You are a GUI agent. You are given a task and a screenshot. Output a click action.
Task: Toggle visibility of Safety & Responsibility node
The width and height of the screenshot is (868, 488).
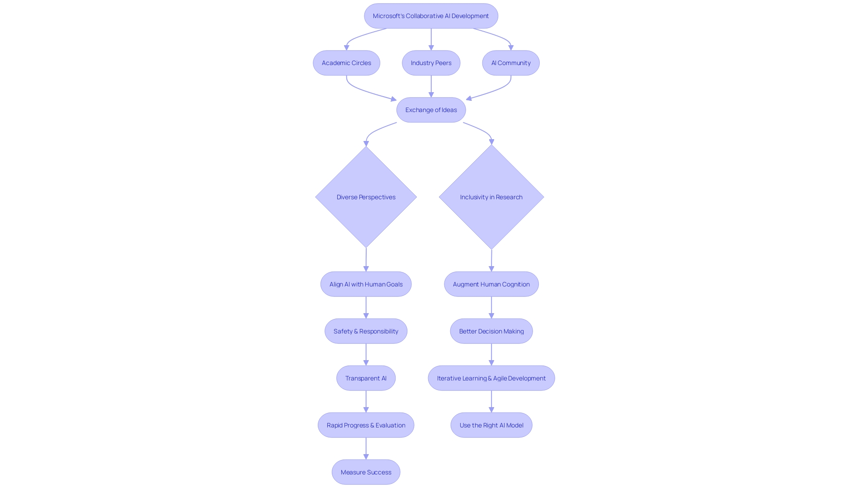[x=365, y=331]
